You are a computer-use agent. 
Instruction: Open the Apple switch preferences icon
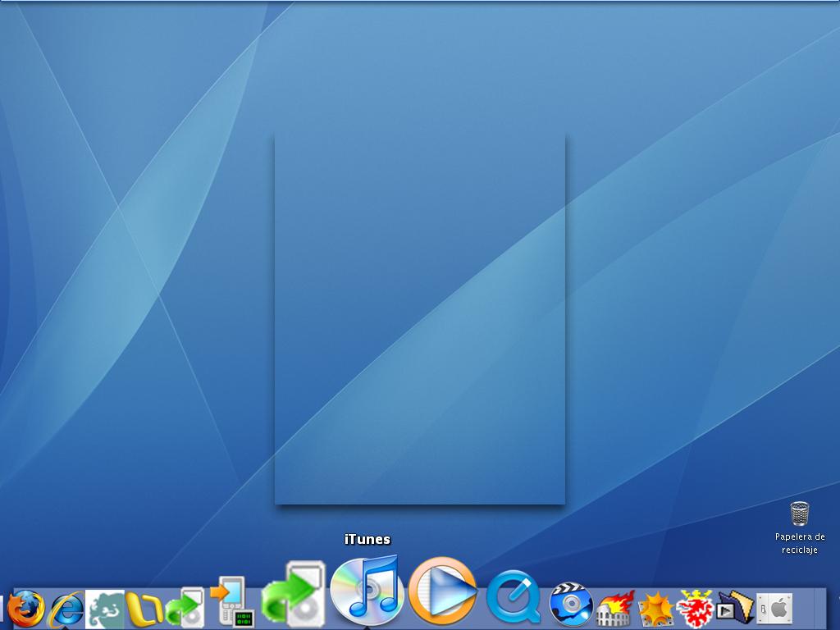pos(774,609)
